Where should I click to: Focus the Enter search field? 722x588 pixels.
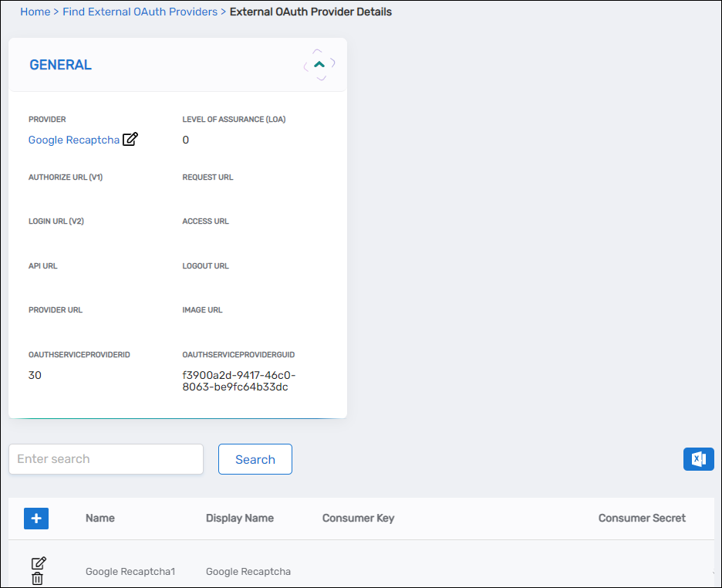tap(106, 459)
